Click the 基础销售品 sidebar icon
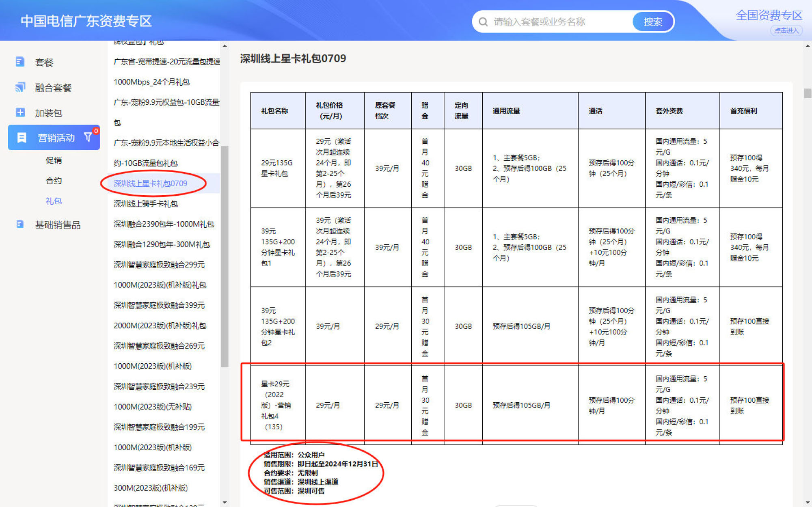The height and width of the screenshot is (507, 812). click(19, 224)
